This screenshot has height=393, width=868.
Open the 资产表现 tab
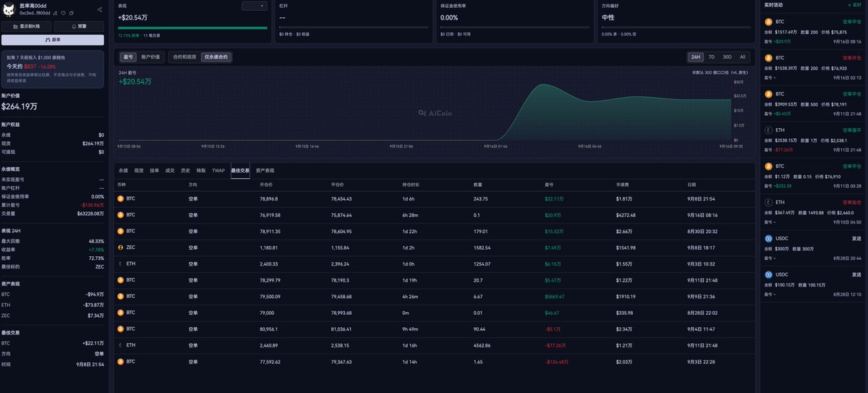265,171
